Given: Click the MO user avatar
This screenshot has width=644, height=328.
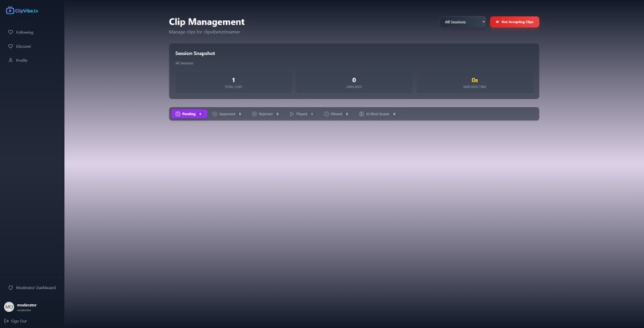Looking at the screenshot, I should [x=9, y=306].
